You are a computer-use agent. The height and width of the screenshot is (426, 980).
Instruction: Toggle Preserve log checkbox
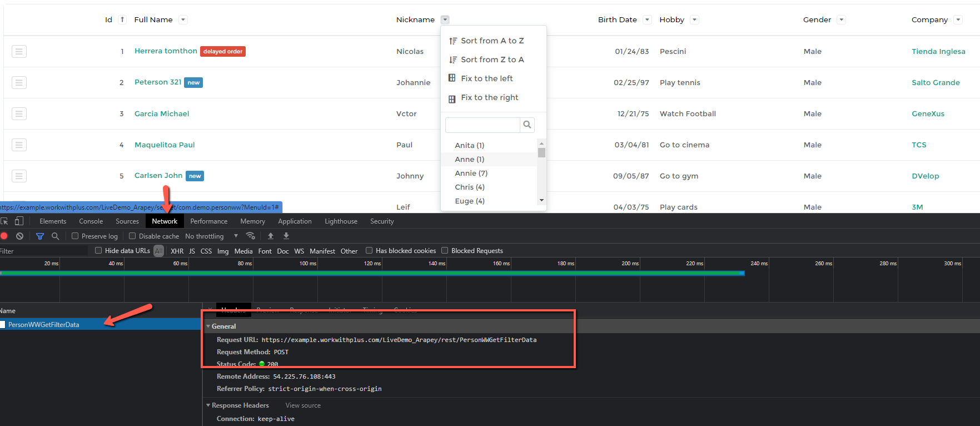click(75, 236)
